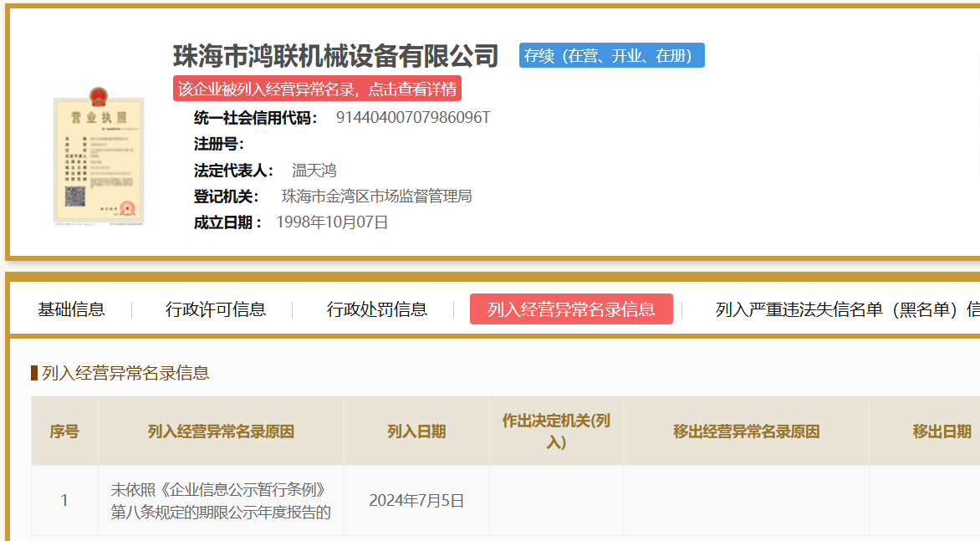Go to the 列入严重违法失信名单 blacklist tab

coord(845,309)
